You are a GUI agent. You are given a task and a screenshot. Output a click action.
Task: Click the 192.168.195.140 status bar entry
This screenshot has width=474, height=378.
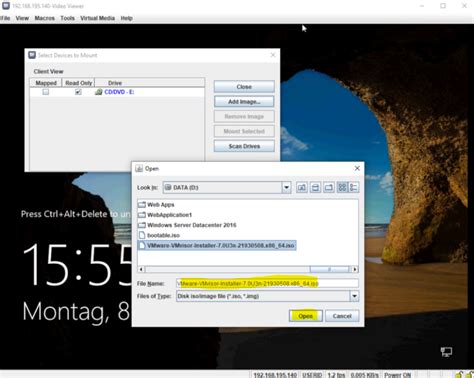pos(275,375)
